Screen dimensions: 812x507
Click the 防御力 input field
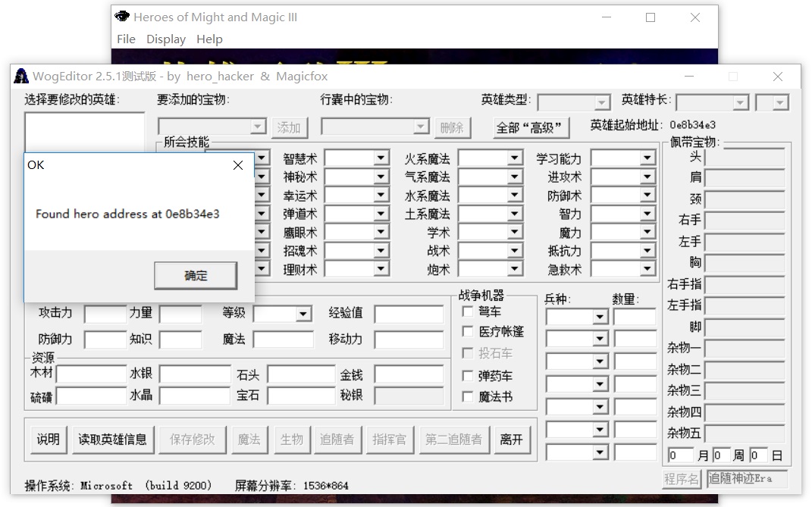coord(105,340)
